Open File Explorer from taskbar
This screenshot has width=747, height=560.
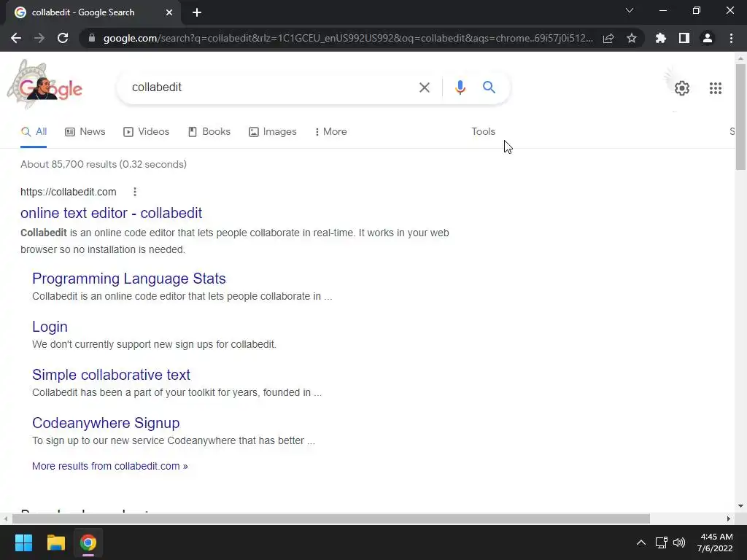coord(55,542)
